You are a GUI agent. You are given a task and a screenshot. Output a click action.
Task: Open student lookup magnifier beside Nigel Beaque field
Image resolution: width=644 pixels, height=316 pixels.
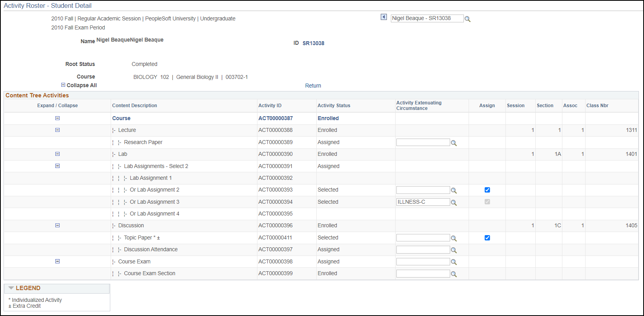click(x=467, y=19)
